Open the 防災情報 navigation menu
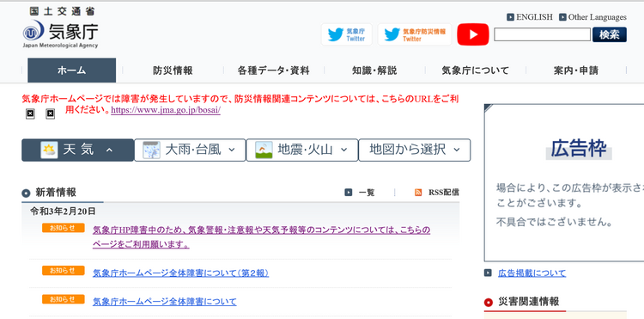 point(173,71)
